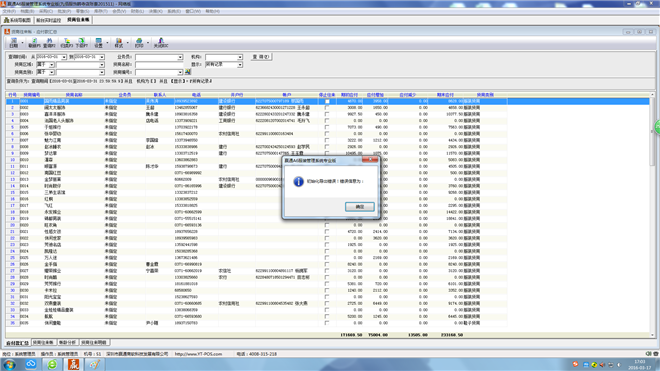
Task: Click the lookup icon beside 货商编号 field
Action: [188, 72]
